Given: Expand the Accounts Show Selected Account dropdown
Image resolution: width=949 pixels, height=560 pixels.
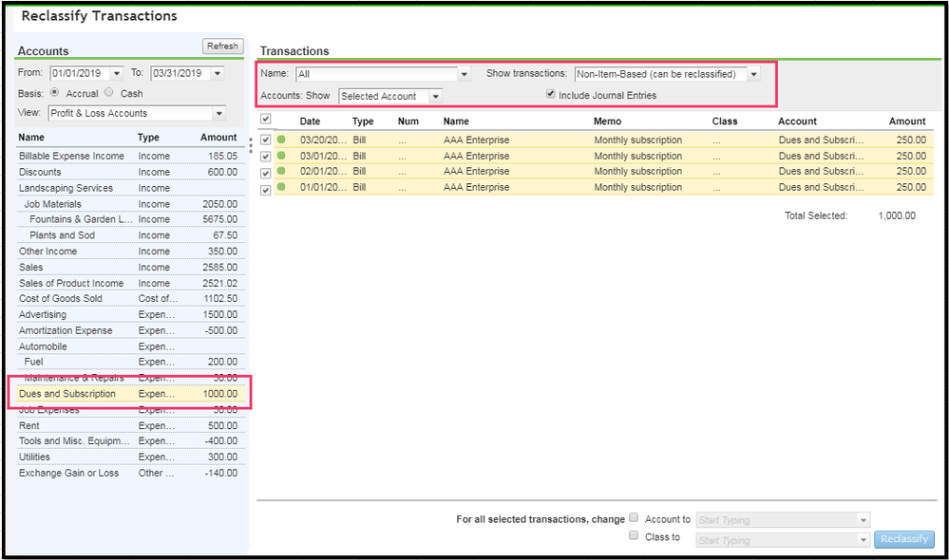Looking at the screenshot, I should [x=435, y=96].
